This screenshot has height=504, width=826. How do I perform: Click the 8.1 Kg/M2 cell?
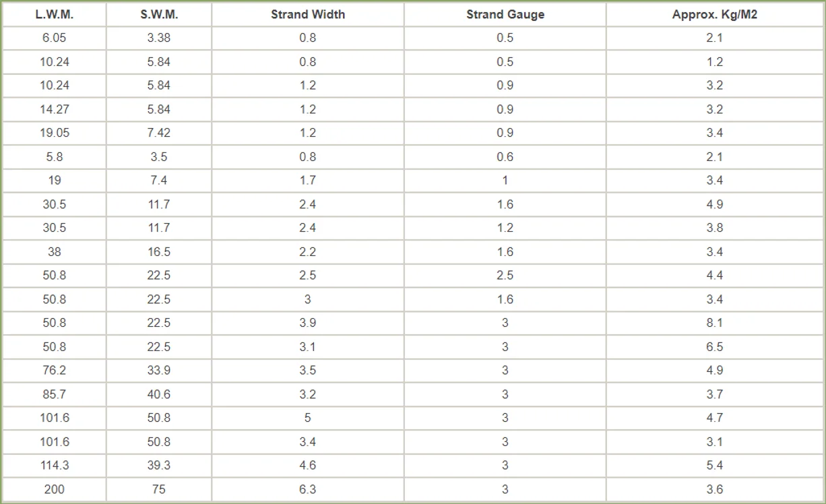(715, 323)
